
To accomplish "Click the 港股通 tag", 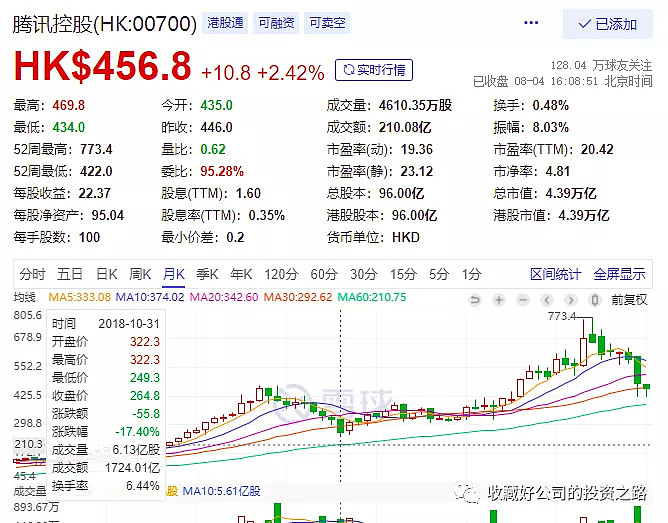I will tap(225, 23).
